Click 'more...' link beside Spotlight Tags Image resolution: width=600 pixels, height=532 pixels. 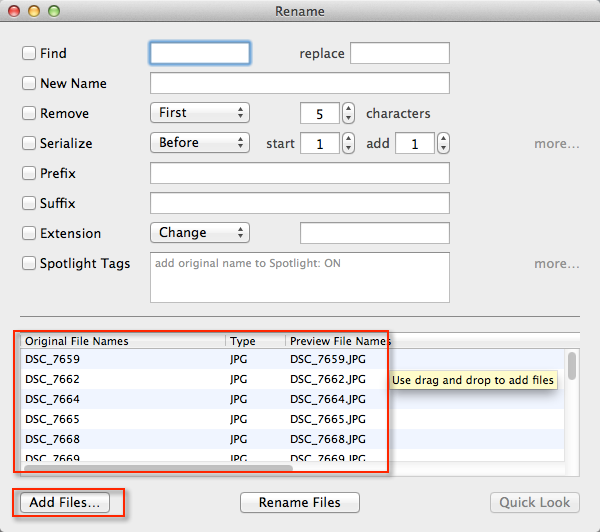556,264
